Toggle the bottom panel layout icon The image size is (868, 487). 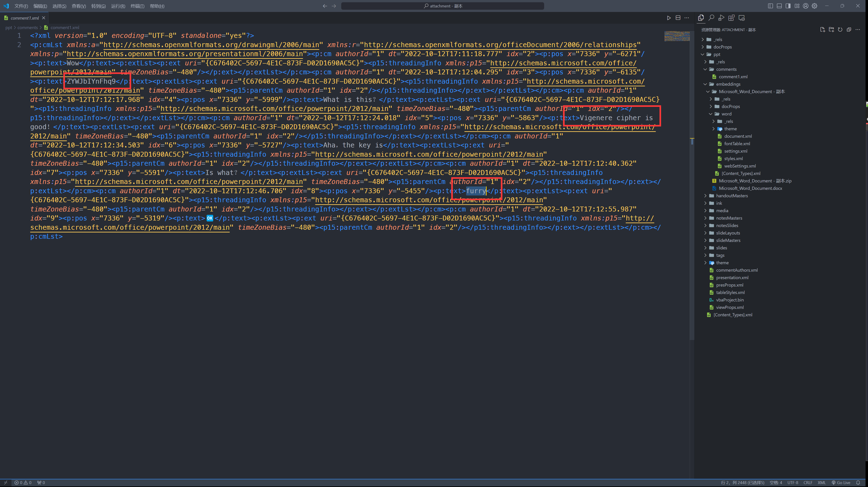pyautogui.click(x=779, y=6)
